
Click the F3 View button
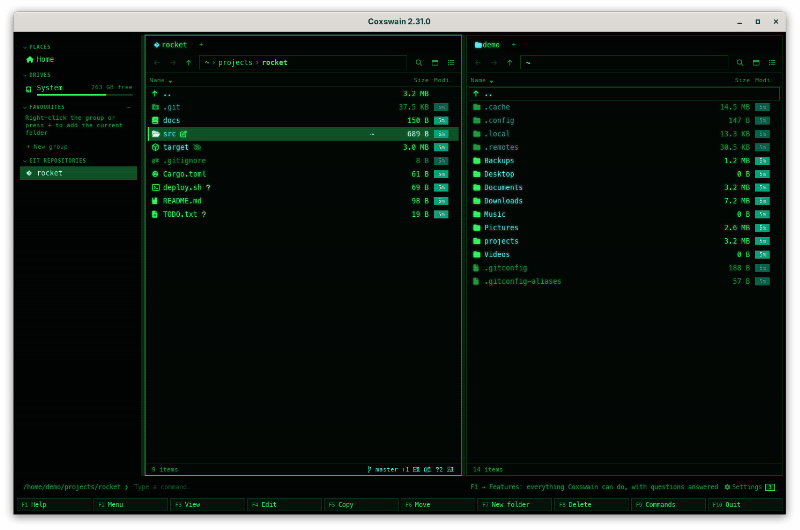(x=208, y=505)
